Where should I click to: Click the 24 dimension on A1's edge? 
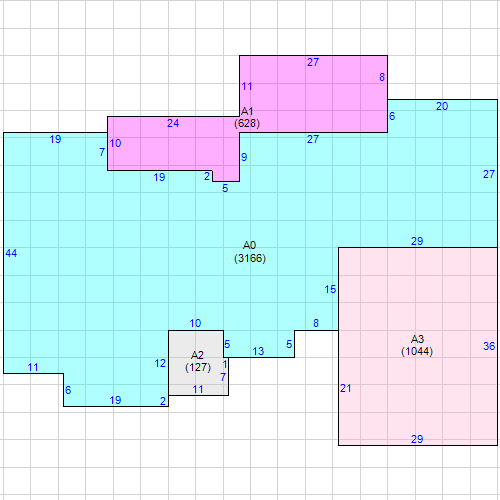coord(173,123)
